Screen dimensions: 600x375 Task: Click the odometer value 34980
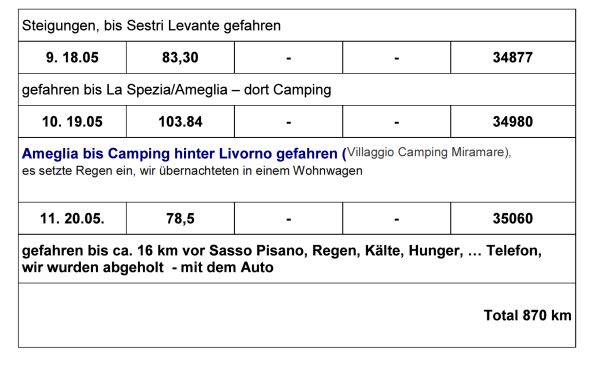click(513, 122)
